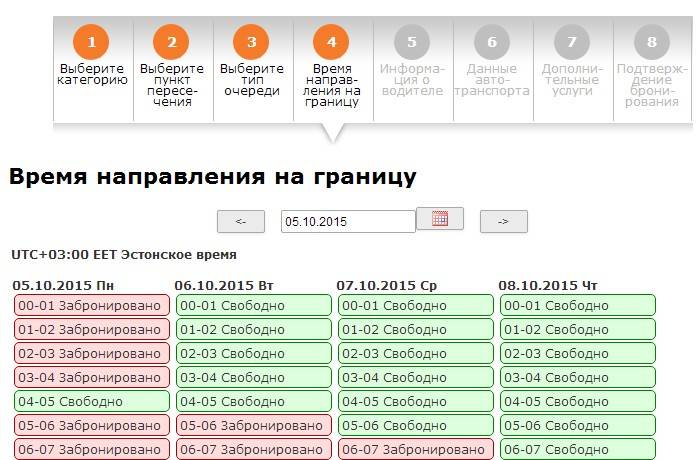Click 03-04 Забронировано slot on 05.10.2015
This screenshot has height=460, width=698.
(92, 377)
